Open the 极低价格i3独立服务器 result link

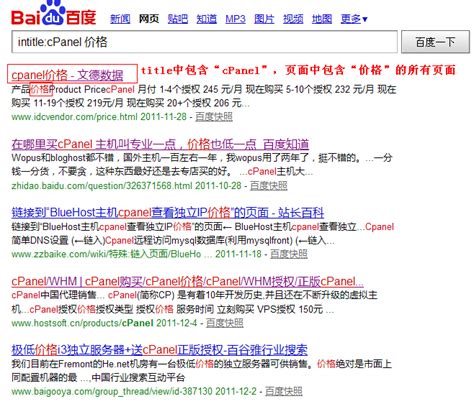159,350
